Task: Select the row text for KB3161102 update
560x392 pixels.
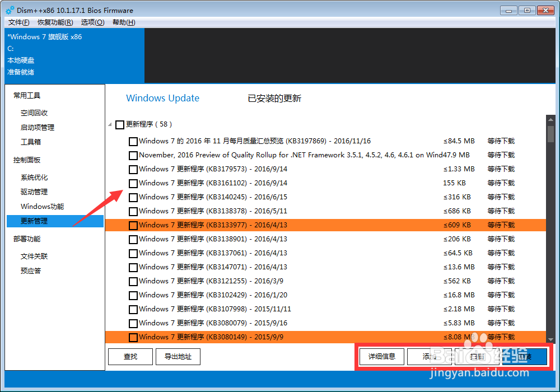Action: (x=213, y=183)
